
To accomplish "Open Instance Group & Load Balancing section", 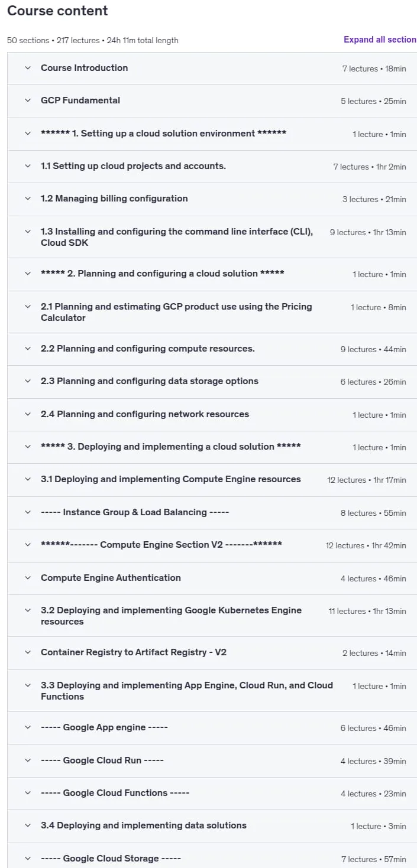I will pyautogui.click(x=212, y=513).
